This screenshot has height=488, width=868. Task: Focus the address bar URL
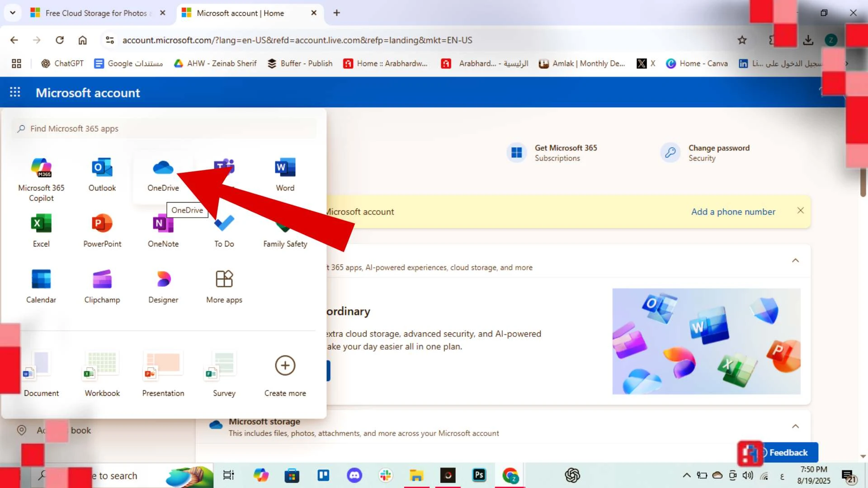[x=297, y=40]
